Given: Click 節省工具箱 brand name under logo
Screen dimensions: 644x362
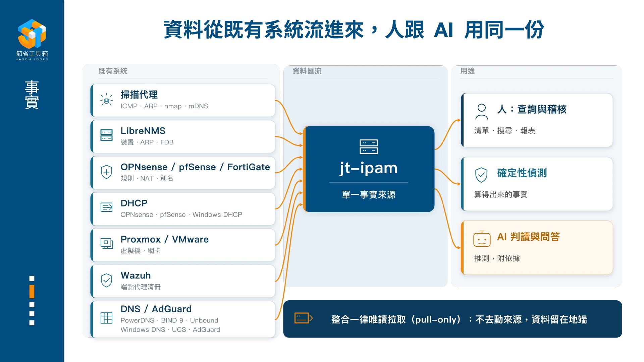Looking at the screenshot, I should 32,54.
